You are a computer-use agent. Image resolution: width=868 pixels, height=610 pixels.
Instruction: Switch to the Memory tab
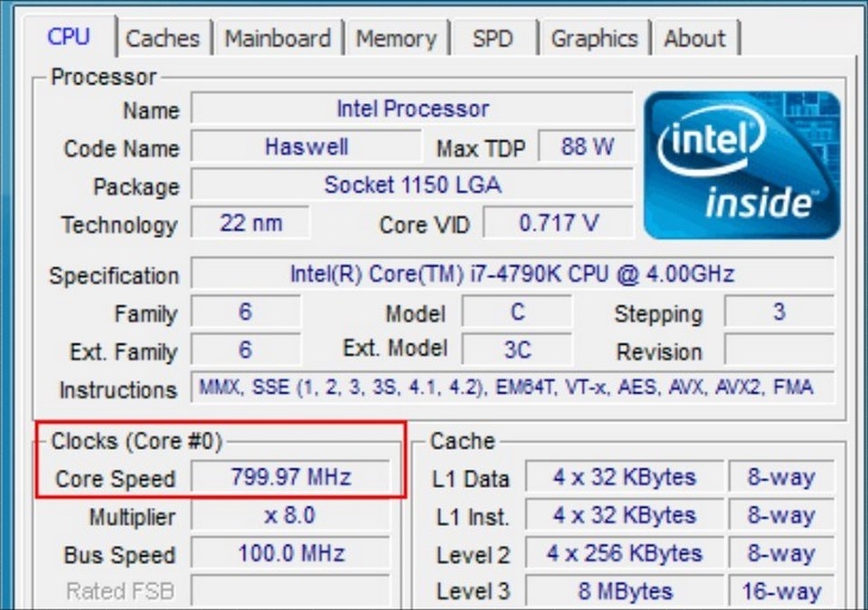[x=397, y=38]
